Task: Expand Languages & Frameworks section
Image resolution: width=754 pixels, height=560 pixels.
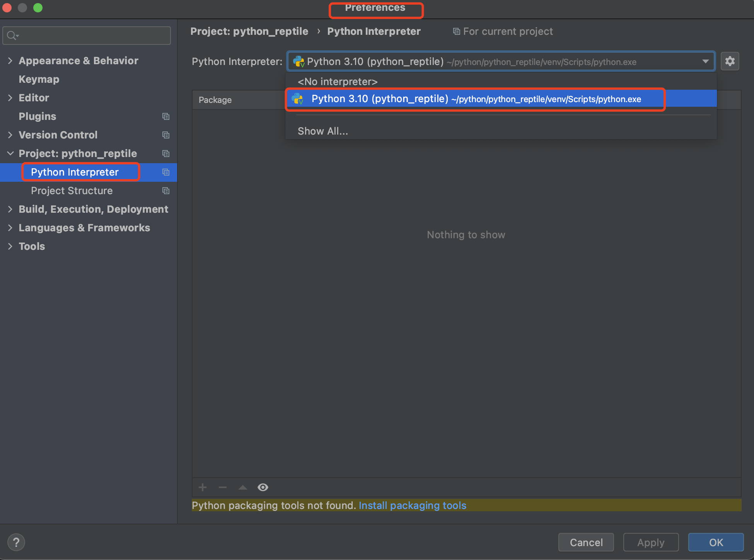Action: [10, 228]
